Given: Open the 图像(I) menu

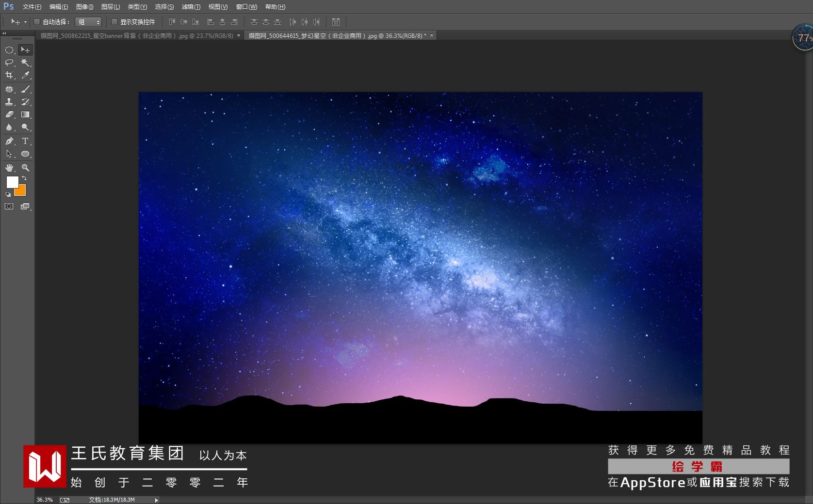Looking at the screenshot, I should click(x=85, y=7).
